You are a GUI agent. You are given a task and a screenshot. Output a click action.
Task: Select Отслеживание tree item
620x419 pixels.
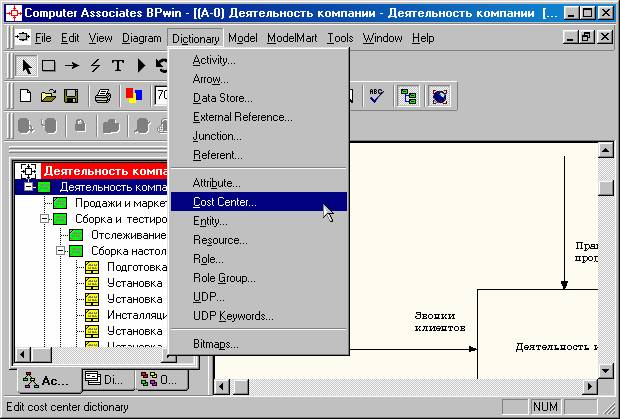coord(129,235)
